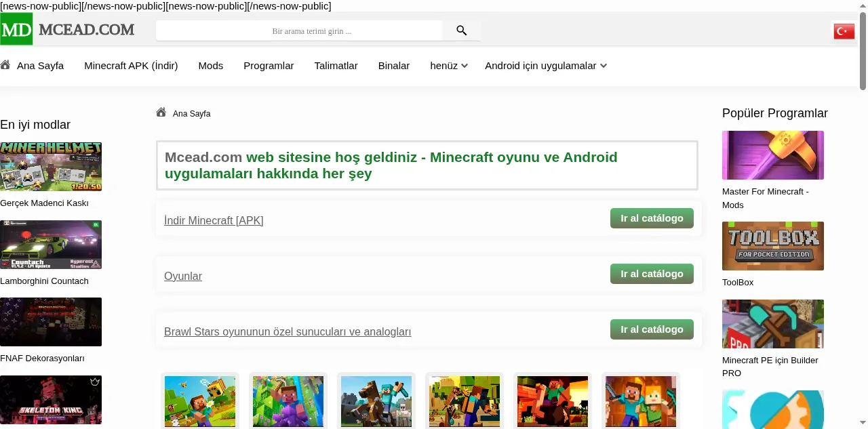
Task: Open the Oyunlar link
Action: (183, 276)
